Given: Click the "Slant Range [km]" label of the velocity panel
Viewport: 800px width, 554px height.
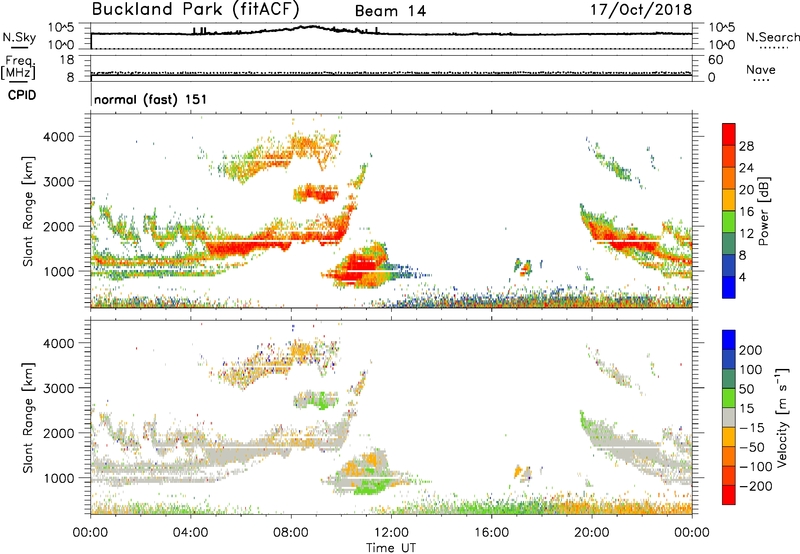Looking at the screenshot, I should coord(28,417).
